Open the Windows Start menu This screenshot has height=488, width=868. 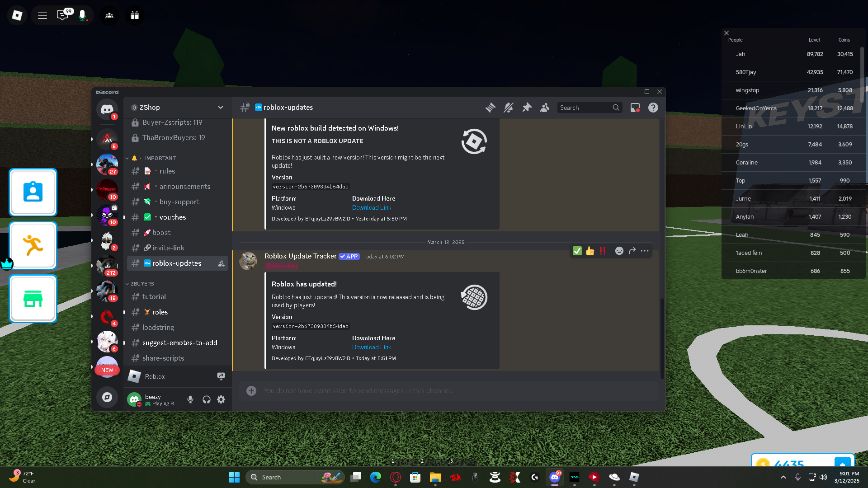point(234,477)
